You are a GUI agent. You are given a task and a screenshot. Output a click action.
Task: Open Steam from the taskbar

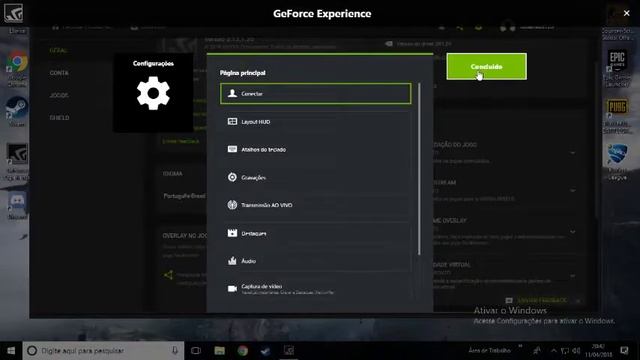pos(266,351)
